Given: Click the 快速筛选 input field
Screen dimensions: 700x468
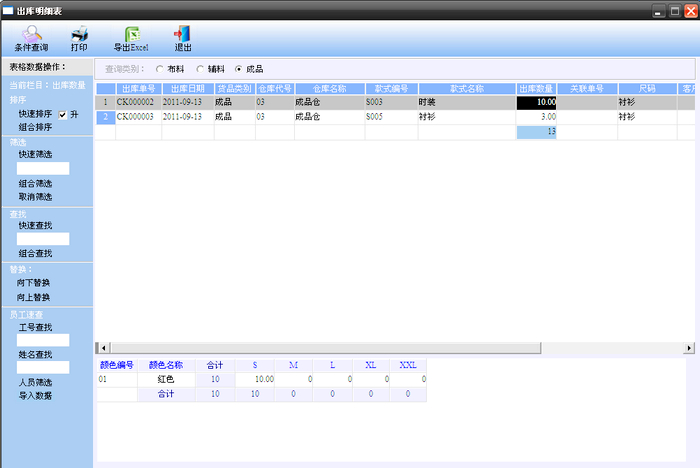Looking at the screenshot, I should (43, 169).
